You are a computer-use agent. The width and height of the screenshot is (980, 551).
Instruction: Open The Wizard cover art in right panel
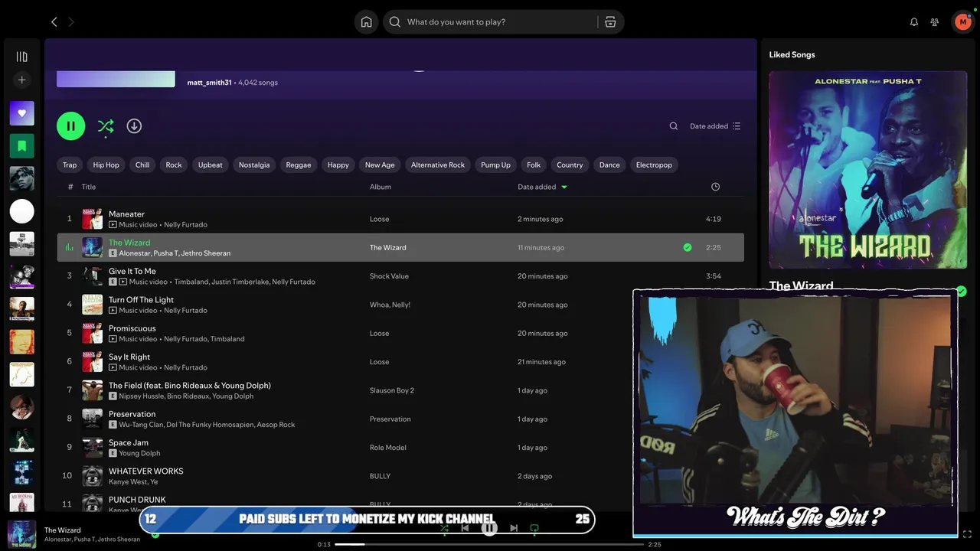pyautogui.click(x=868, y=170)
